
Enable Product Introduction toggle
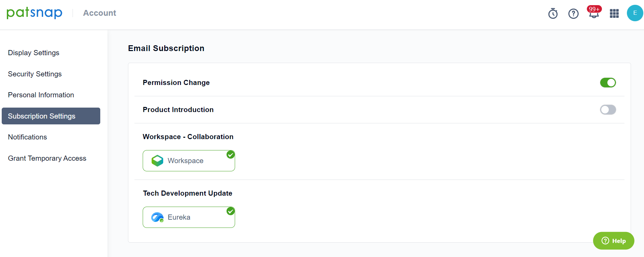pos(608,110)
